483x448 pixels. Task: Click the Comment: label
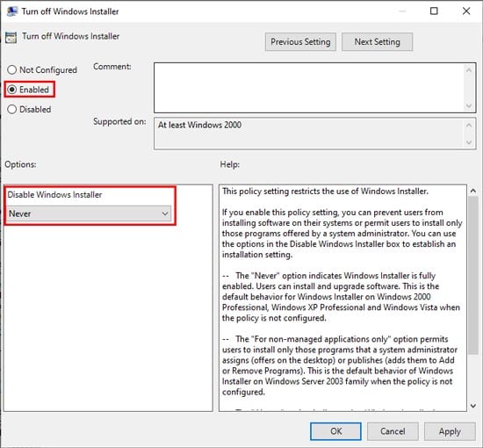pyautogui.click(x=112, y=67)
